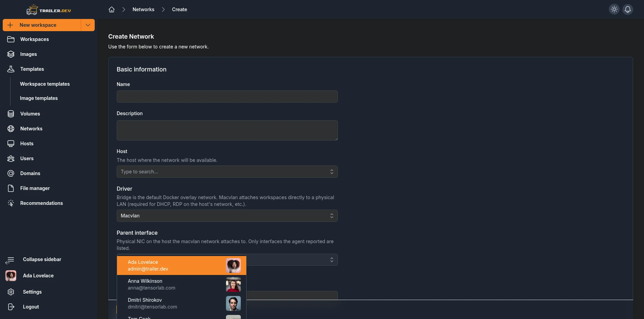
Task: Click the Driver dropdown chevron arrows
Action: tap(332, 216)
